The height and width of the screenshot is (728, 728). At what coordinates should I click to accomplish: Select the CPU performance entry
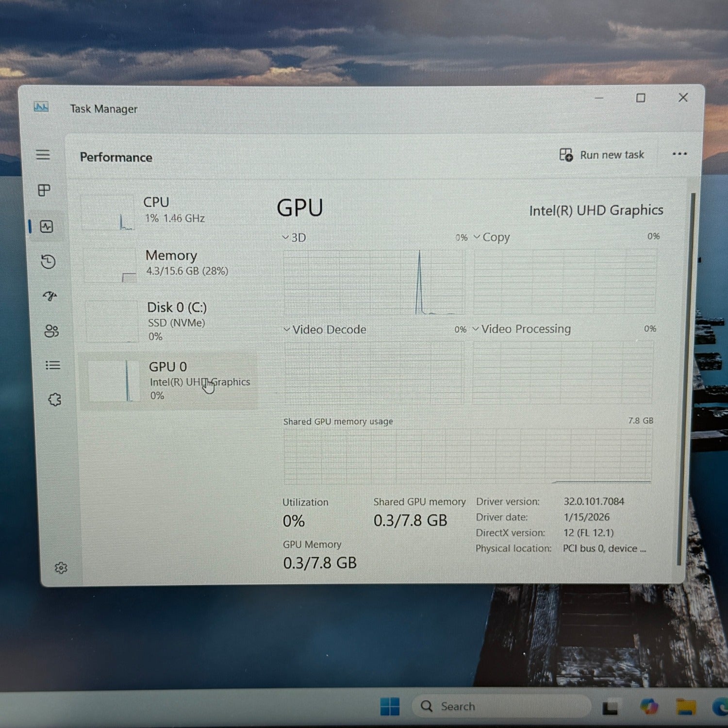tap(168, 212)
